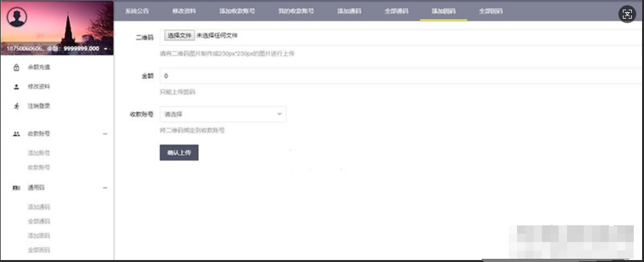Collapse the 通用码 sidebar group
The height and width of the screenshot is (262, 644).
(105, 188)
